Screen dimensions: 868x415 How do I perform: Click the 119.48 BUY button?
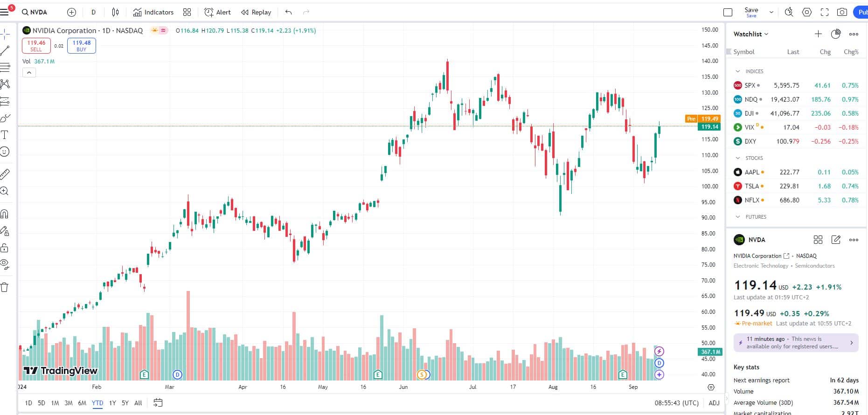click(82, 45)
